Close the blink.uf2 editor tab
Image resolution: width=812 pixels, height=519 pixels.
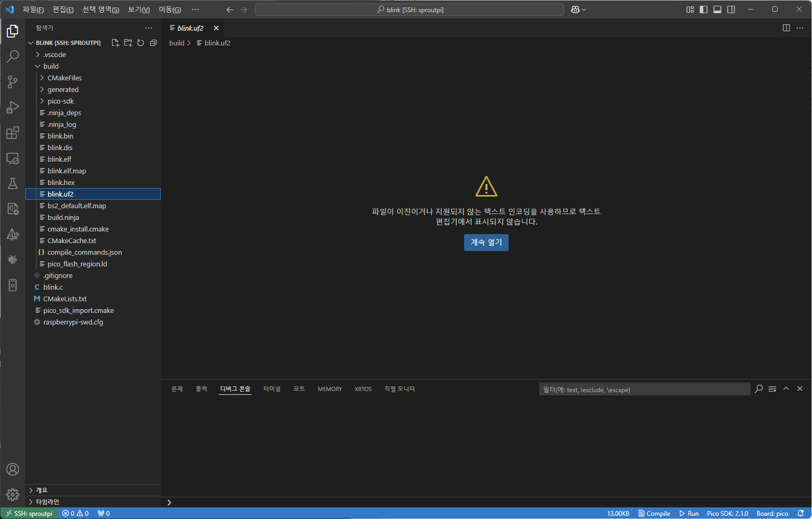[216, 28]
